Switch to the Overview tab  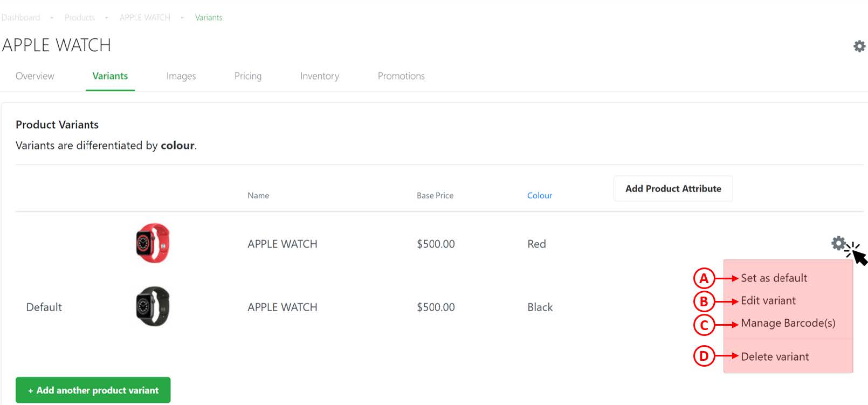35,76
